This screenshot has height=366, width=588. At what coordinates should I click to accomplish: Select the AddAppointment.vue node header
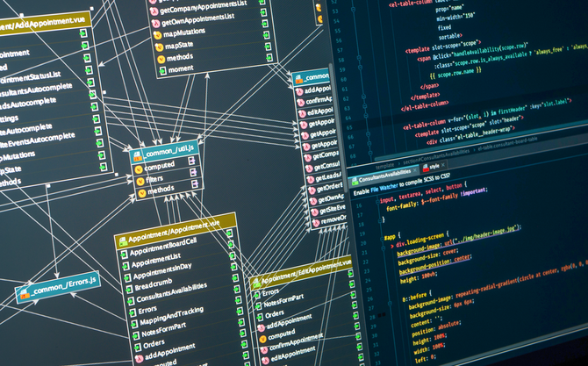pyautogui.click(x=45, y=25)
